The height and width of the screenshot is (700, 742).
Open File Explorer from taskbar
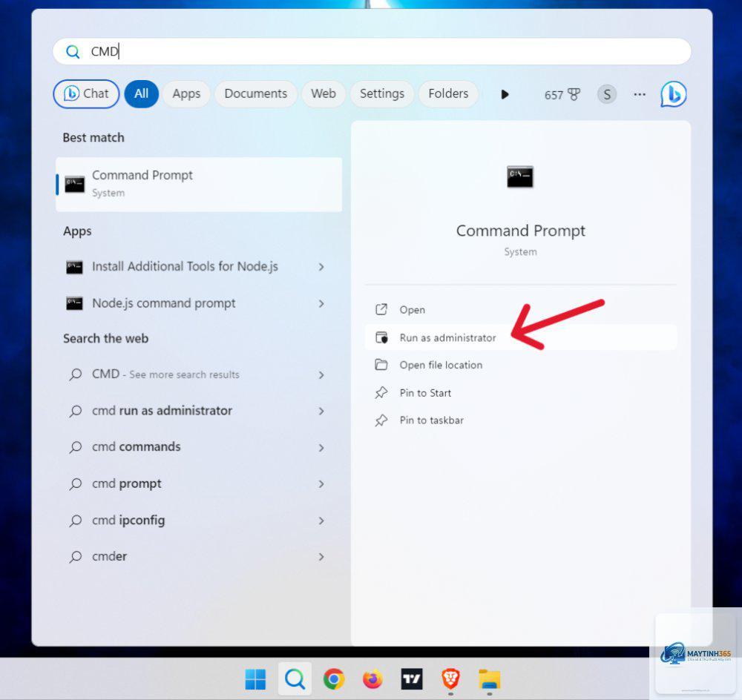point(489,680)
